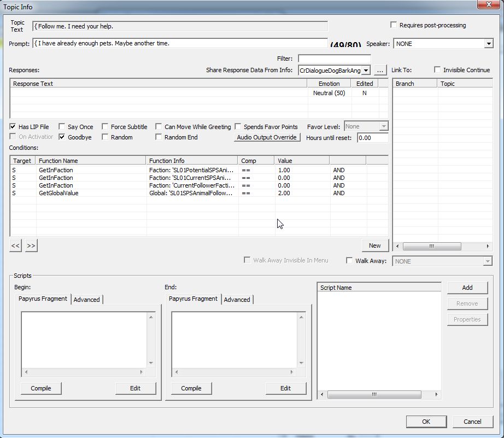Click Link To horizontal scrollbar thumb
This screenshot has height=438, width=504.
[x=432, y=246]
